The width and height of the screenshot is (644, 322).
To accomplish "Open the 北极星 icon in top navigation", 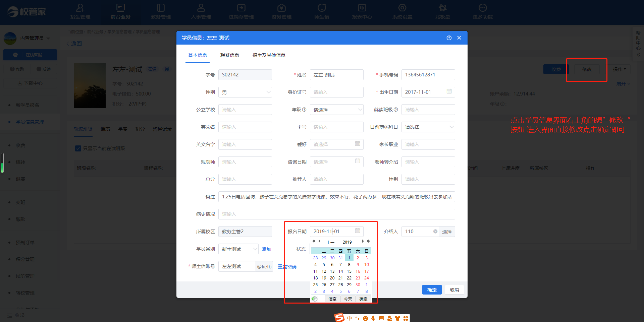I will [442, 8].
